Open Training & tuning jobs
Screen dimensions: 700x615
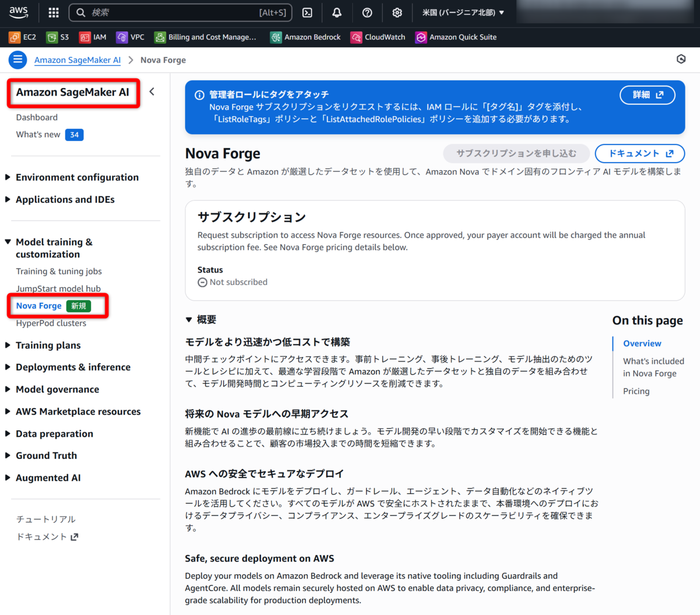tap(59, 272)
